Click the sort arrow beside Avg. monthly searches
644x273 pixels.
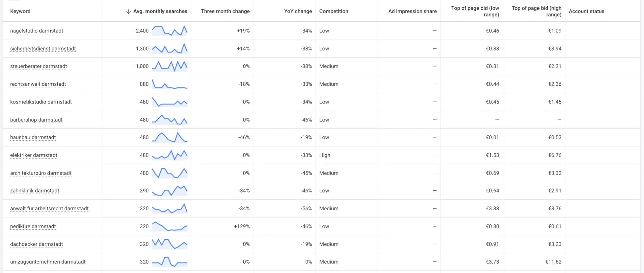pos(128,12)
